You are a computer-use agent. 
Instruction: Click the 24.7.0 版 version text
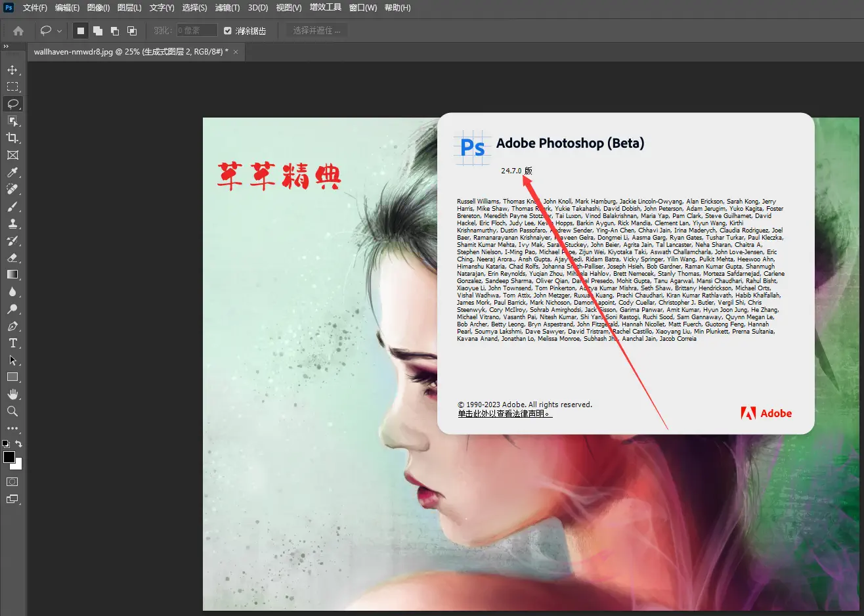point(517,171)
